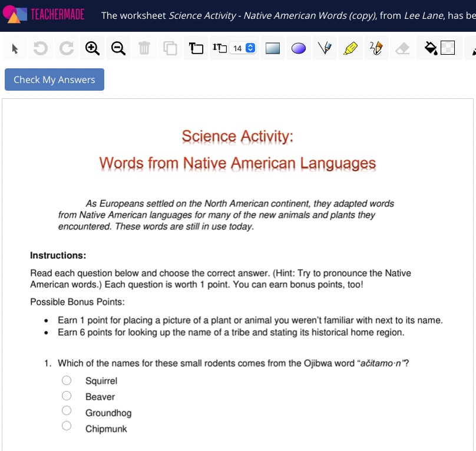This screenshot has height=451, width=476.
Task: Select the ellipse shape tool
Action: tap(298, 48)
